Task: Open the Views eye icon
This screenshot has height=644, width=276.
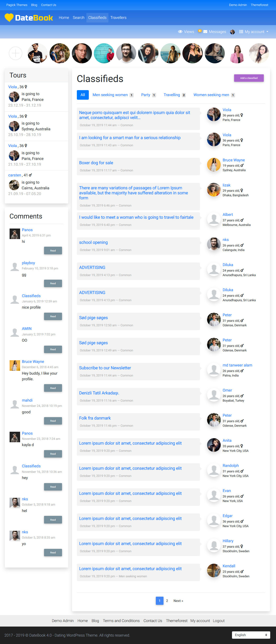Action: click(x=180, y=32)
